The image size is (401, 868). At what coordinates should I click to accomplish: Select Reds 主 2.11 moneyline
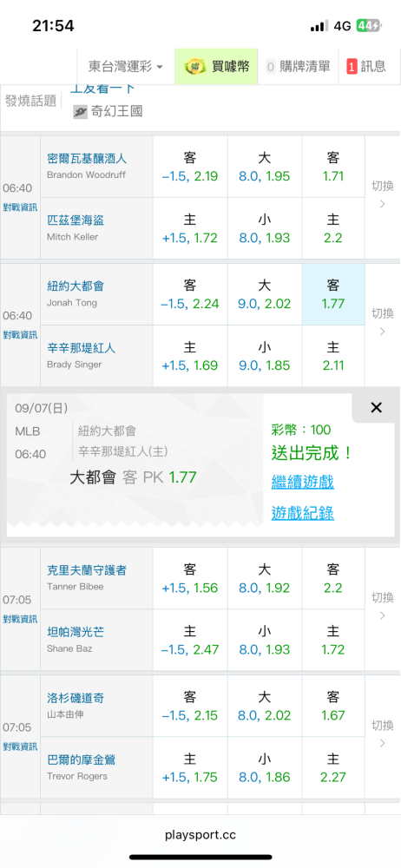333,356
